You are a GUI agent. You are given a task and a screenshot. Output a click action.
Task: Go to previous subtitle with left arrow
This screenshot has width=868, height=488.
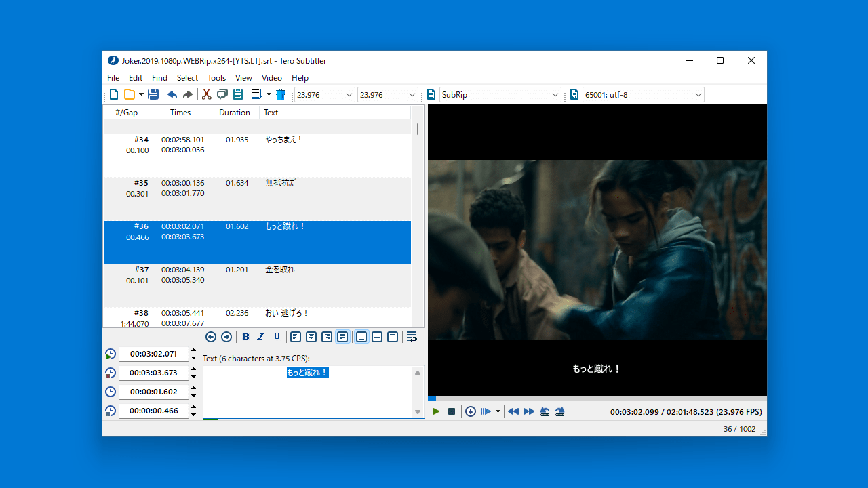(x=211, y=337)
